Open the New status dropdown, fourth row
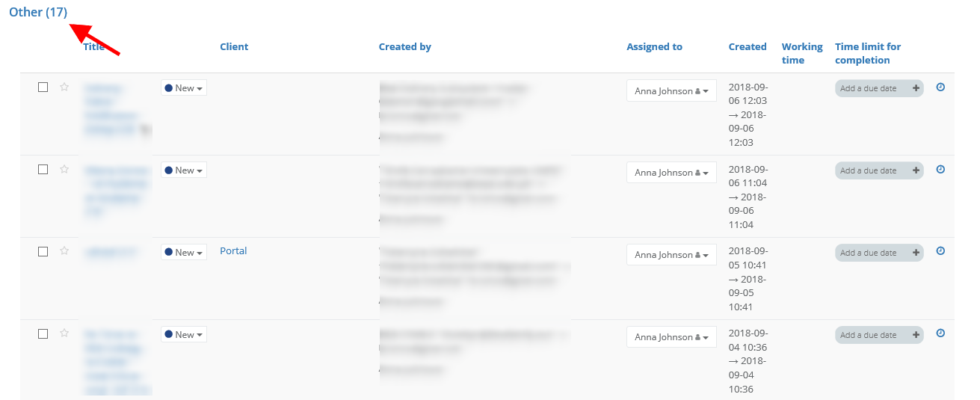 pos(184,335)
